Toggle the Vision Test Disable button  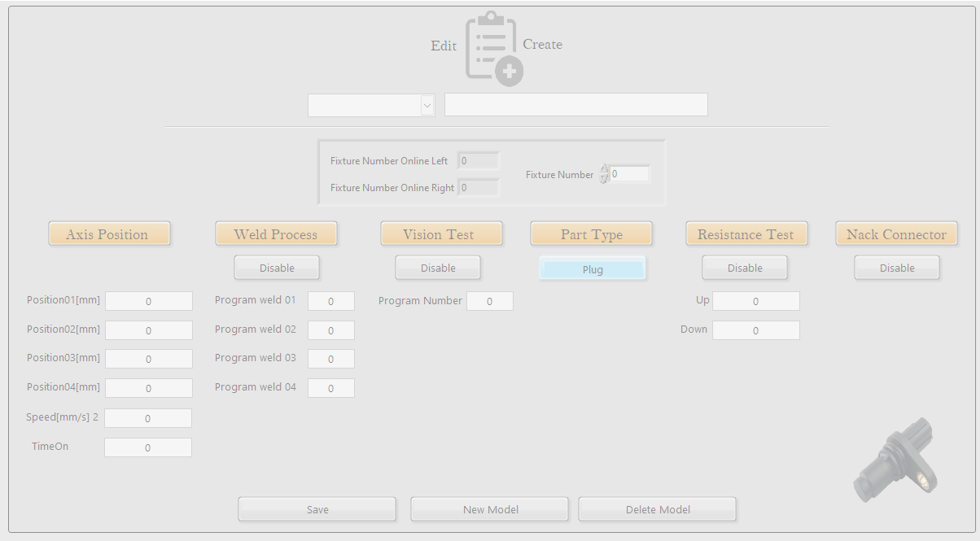point(438,268)
